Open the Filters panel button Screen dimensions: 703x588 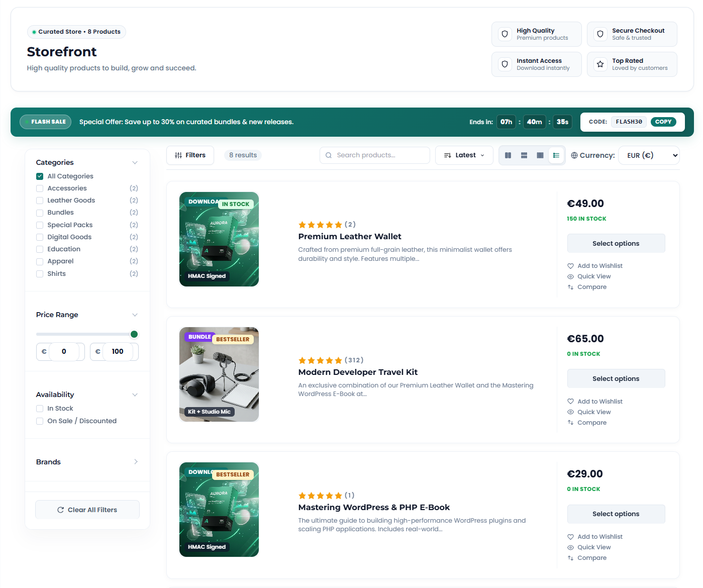190,155
